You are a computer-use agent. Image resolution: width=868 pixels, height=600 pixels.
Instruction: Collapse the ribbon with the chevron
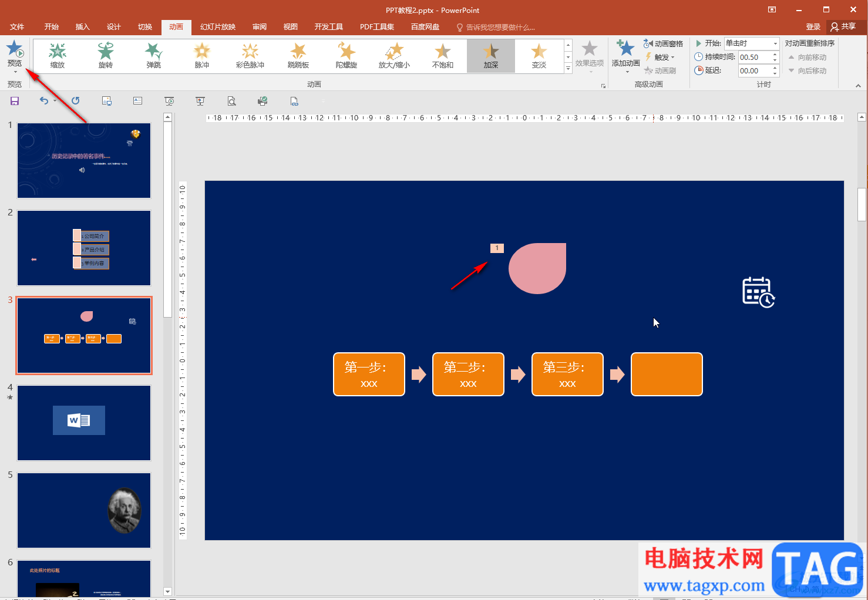(858, 86)
